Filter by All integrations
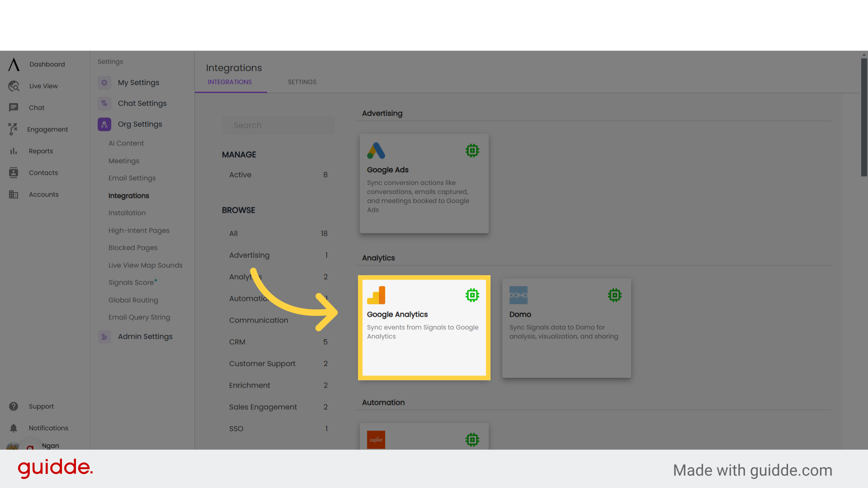868x488 pixels. point(278,234)
